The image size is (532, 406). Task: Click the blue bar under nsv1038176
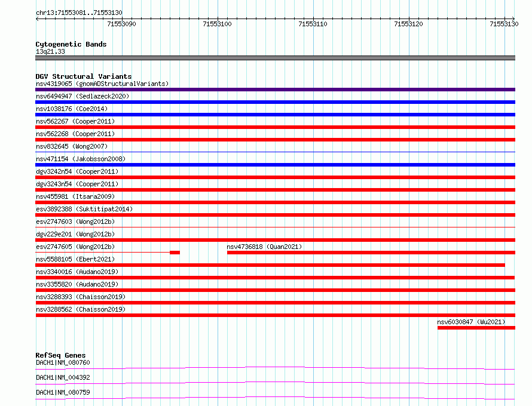pos(275,115)
